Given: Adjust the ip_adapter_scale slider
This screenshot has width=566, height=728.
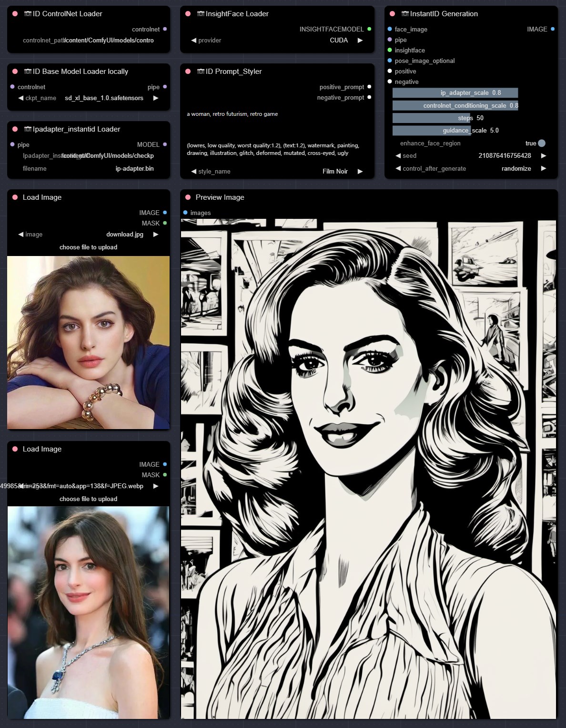Looking at the screenshot, I should tap(455, 93).
